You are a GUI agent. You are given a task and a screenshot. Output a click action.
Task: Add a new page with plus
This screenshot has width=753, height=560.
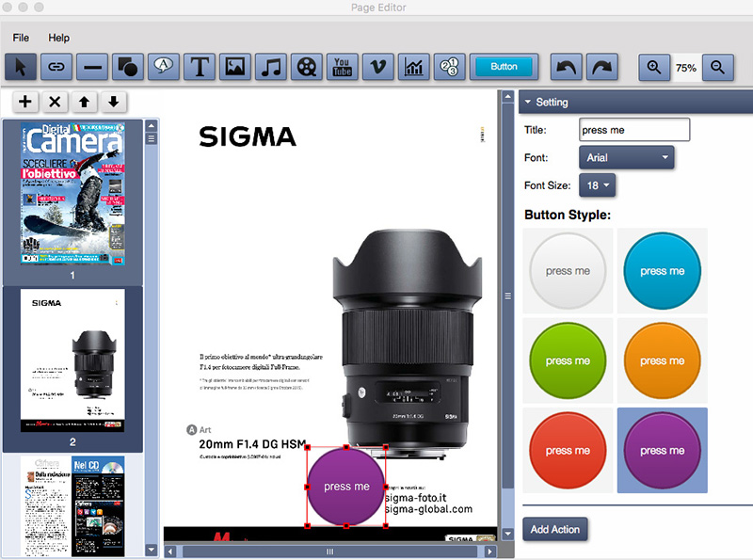tap(25, 102)
